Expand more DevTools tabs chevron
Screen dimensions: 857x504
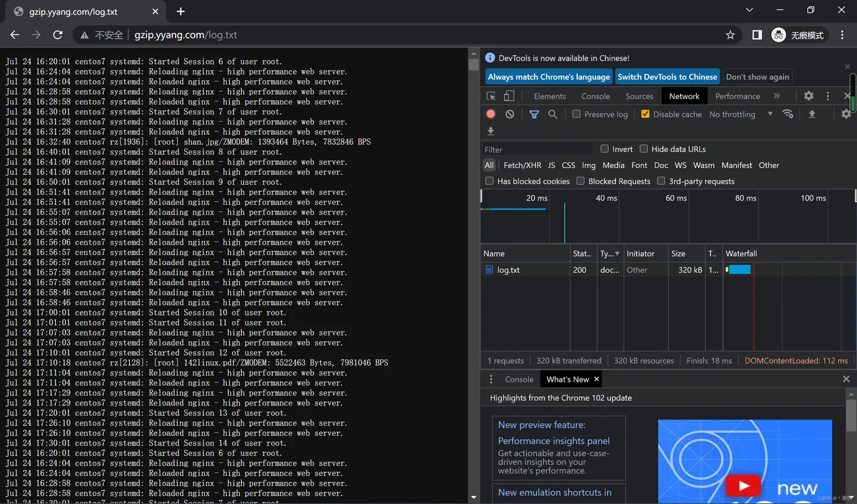pyautogui.click(x=777, y=96)
